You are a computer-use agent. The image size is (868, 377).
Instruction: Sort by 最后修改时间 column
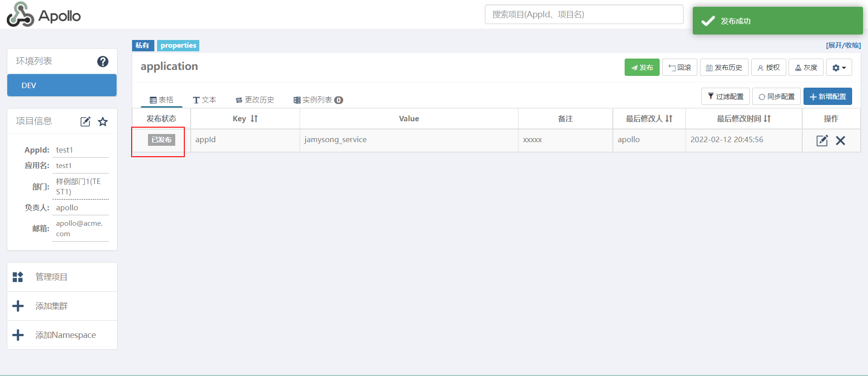[x=767, y=119]
